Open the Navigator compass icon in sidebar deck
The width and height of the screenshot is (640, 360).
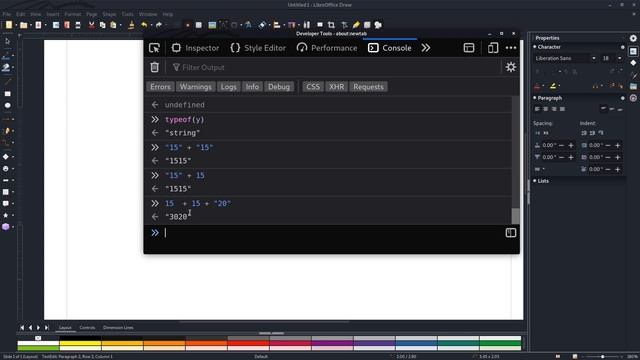(633, 98)
